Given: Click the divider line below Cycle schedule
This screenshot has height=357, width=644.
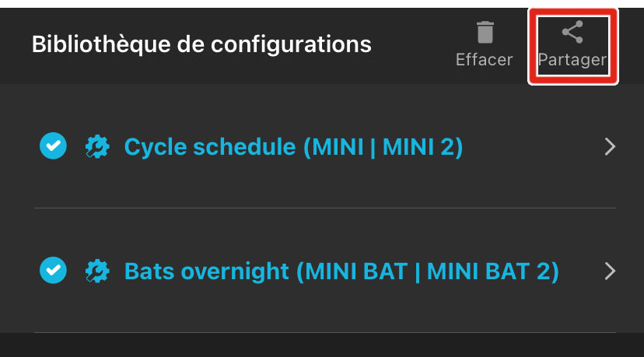Looking at the screenshot, I should click(x=324, y=208).
